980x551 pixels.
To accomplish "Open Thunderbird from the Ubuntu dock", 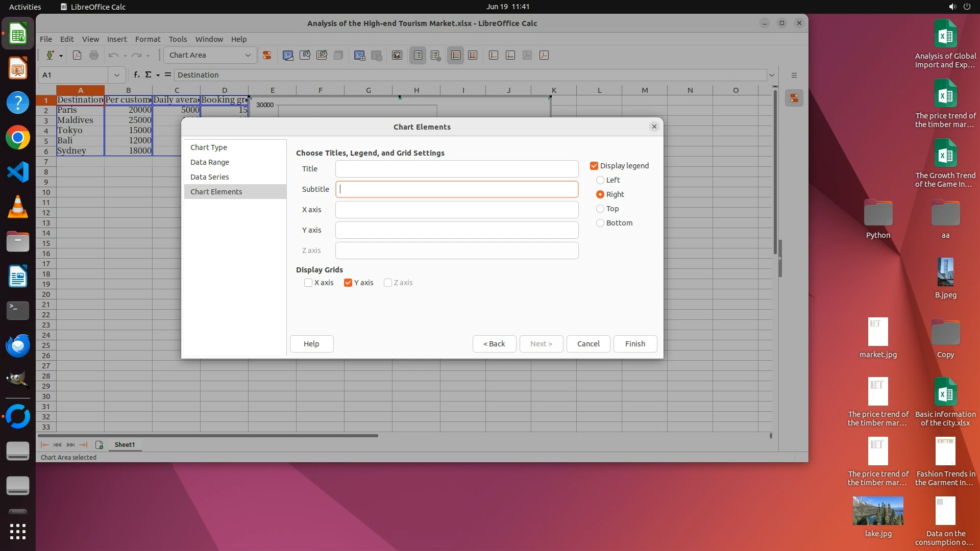I will click(x=18, y=346).
